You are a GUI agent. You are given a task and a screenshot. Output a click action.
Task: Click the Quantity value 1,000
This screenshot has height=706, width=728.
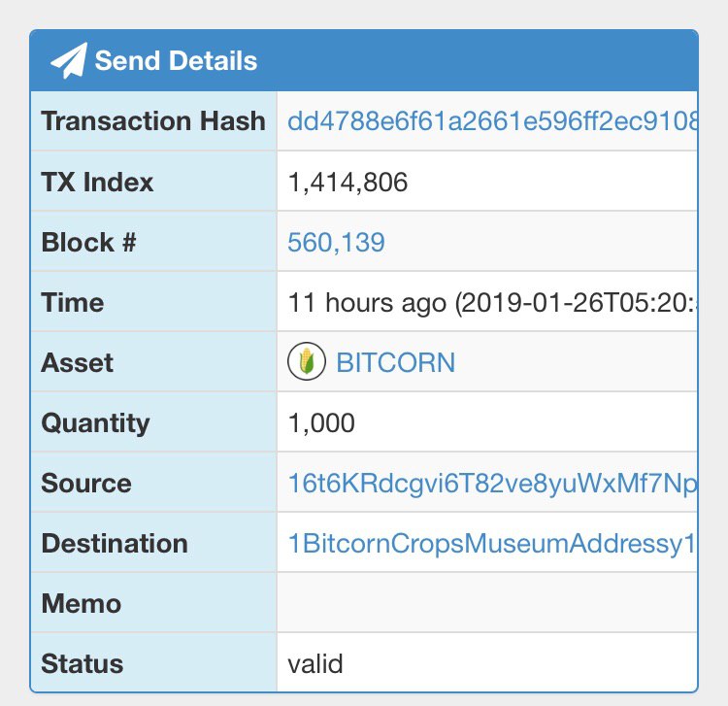click(x=321, y=422)
